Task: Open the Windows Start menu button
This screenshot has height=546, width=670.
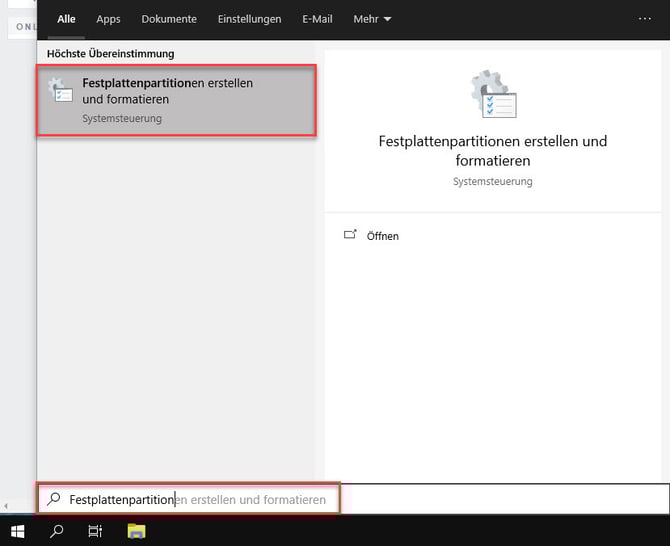Action: [x=18, y=531]
